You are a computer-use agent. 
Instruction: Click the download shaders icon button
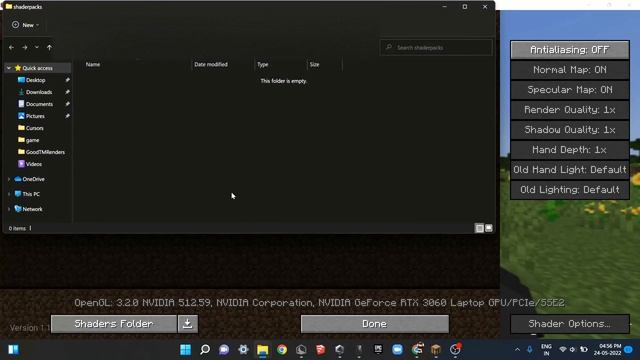[x=188, y=324]
